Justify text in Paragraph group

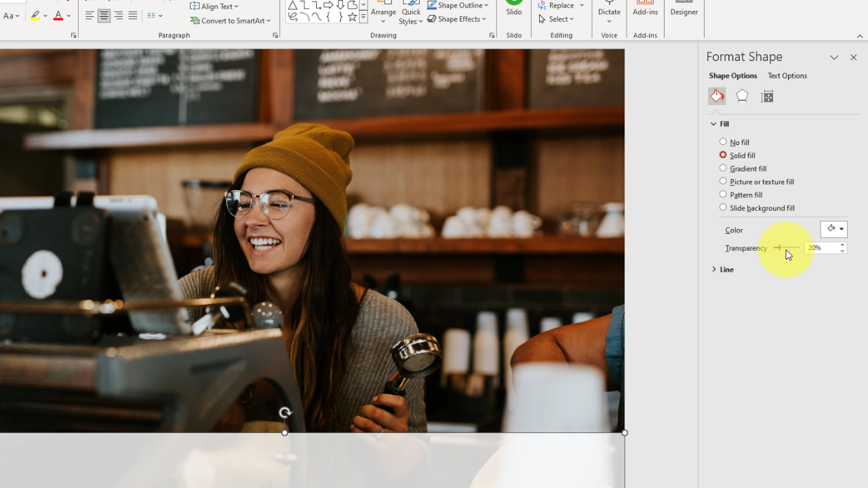point(133,16)
